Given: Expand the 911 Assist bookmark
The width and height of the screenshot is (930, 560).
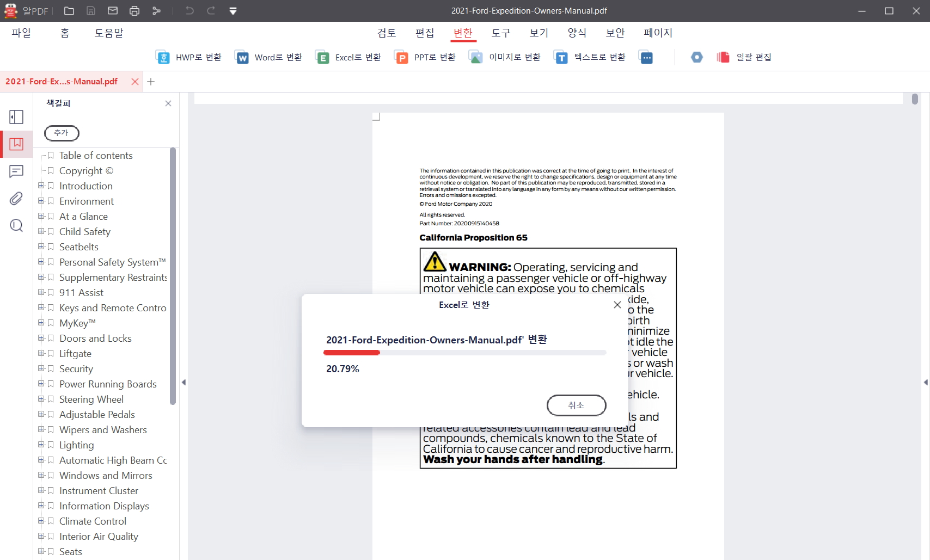Looking at the screenshot, I should point(41,293).
